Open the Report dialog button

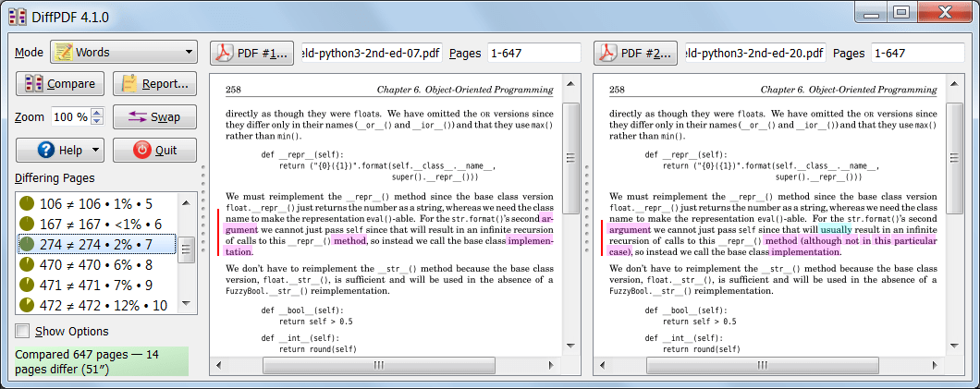(155, 84)
